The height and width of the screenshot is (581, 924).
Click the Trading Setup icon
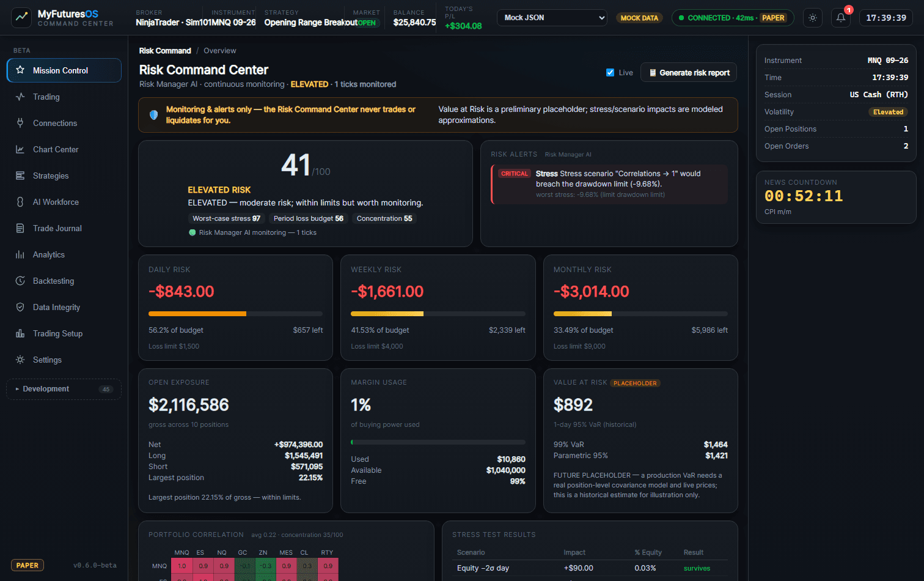pyautogui.click(x=20, y=333)
